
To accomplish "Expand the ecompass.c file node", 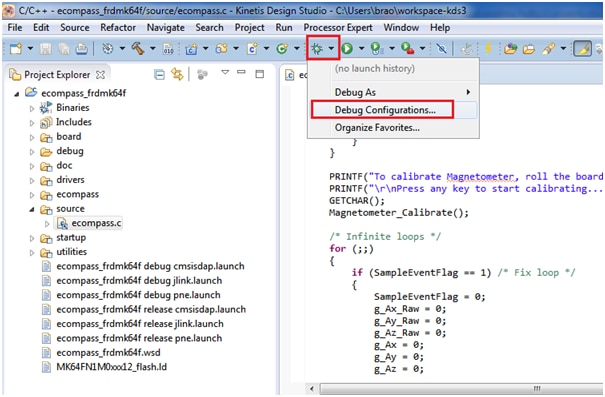I will [x=47, y=224].
